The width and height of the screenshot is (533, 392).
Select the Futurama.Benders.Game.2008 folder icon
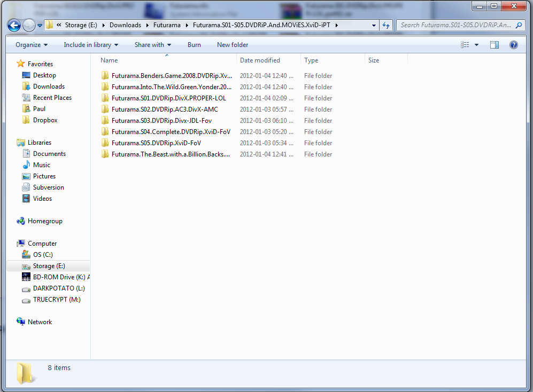pyautogui.click(x=105, y=75)
